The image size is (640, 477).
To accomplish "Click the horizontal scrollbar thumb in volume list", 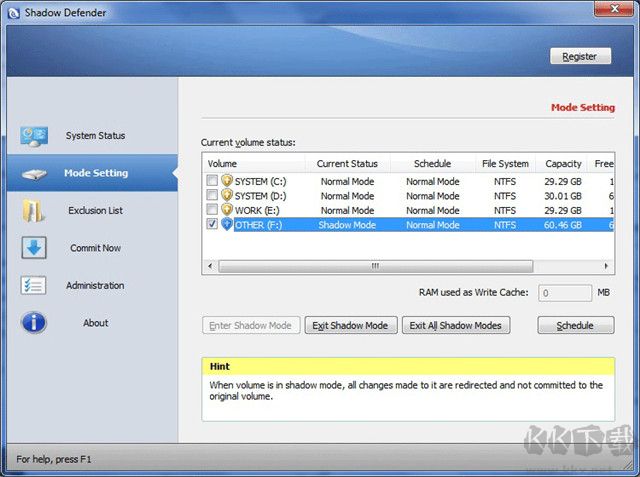I will point(376,266).
